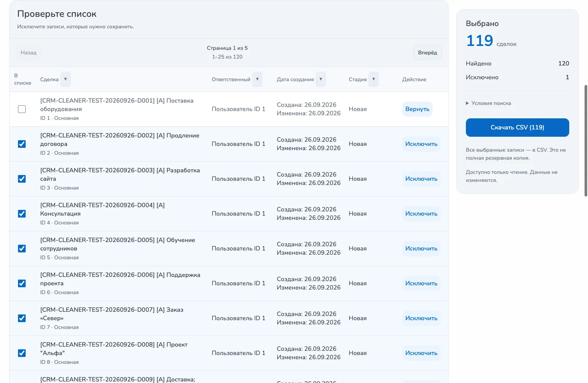
Task: Open the Сделка column sort dropdown
Action: pyautogui.click(x=65, y=79)
